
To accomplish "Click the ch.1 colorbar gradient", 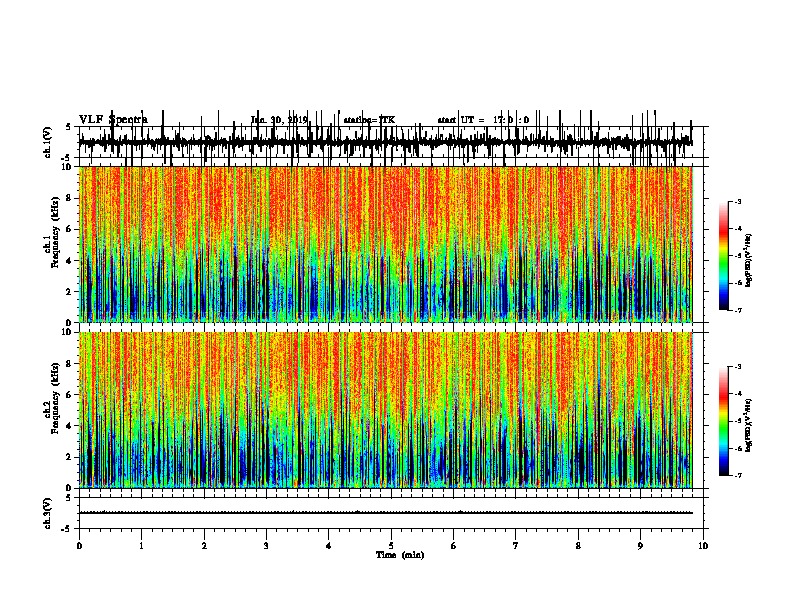I will tap(723, 256).
